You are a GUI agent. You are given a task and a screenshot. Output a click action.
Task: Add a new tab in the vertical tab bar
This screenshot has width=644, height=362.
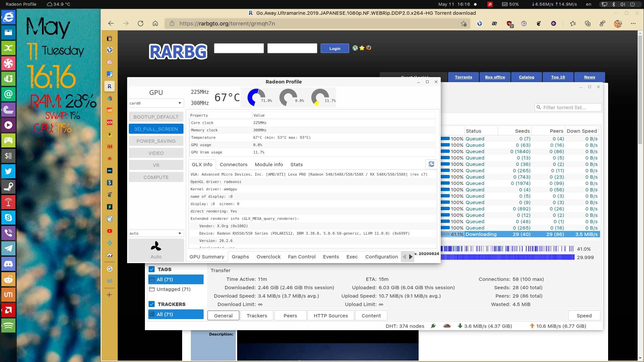109,295
